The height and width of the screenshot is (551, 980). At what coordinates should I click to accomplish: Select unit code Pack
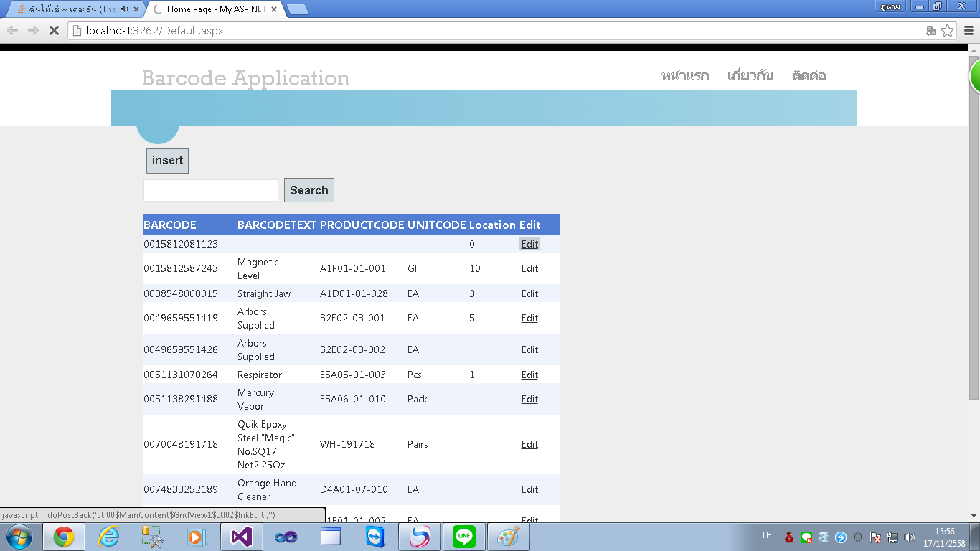tap(417, 399)
